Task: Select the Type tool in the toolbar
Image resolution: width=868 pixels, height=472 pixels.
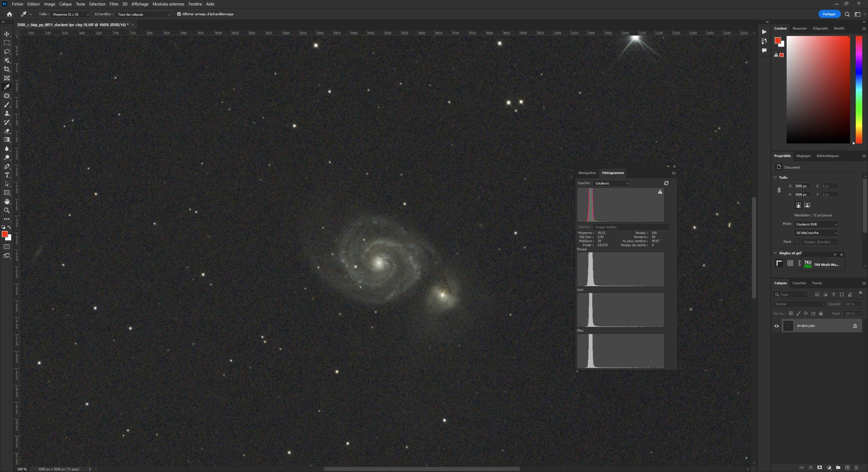Action: pyautogui.click(x=7, y=175)
